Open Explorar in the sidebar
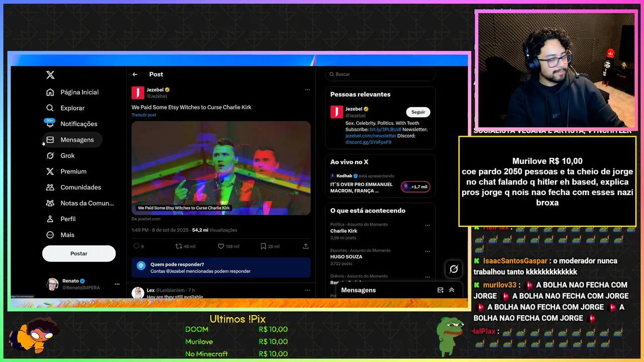The image size is (644, 362). (x=66, y=108)
